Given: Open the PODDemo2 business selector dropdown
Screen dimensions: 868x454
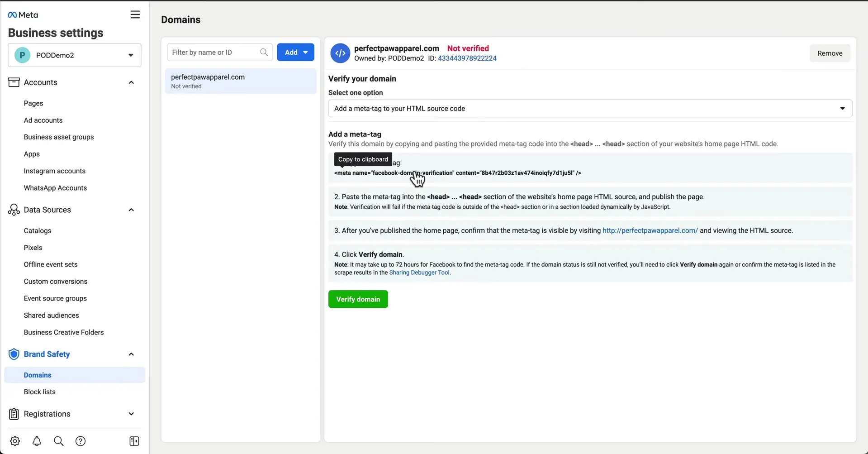Looking at the screenshot, I should click(x=75, y=55).
